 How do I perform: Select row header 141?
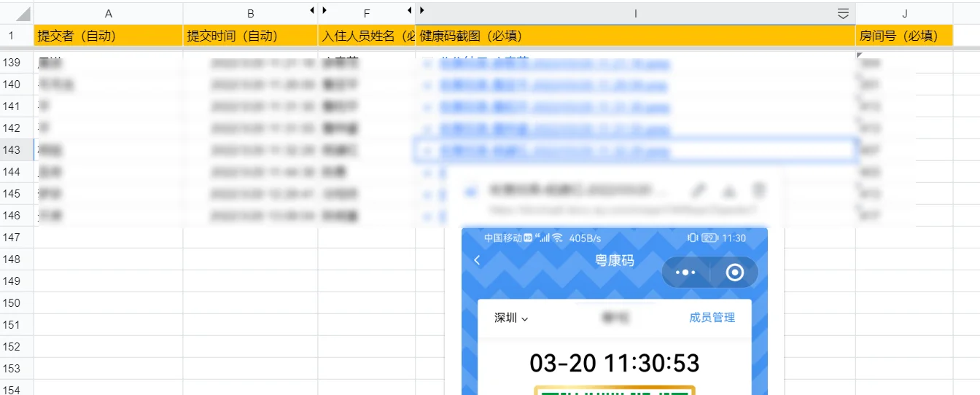pyautogui.click(x=17, y=106)
